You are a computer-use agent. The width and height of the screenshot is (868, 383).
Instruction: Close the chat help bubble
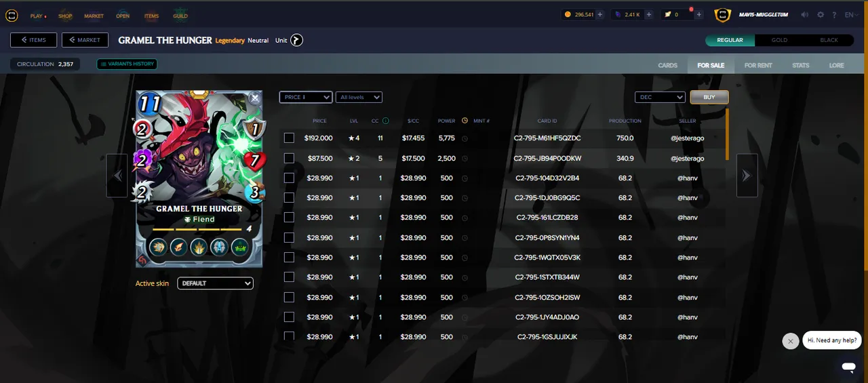[790, 341]
